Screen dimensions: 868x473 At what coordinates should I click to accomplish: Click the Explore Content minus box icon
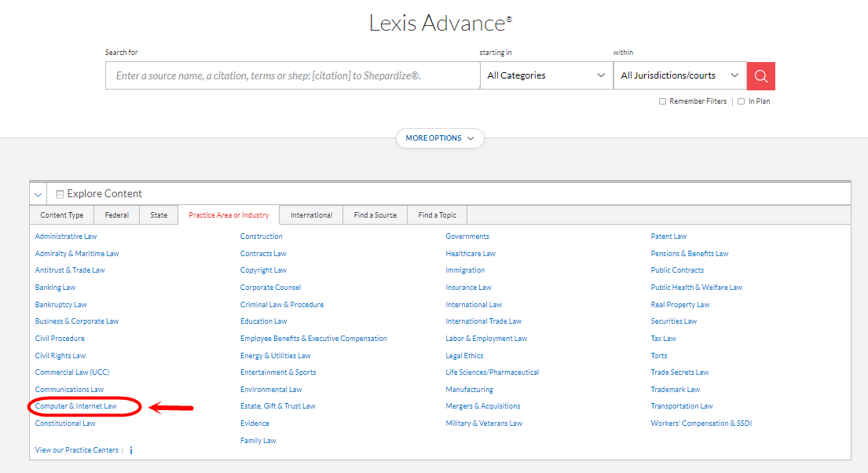pyautogui.click(x=60, y=194)
